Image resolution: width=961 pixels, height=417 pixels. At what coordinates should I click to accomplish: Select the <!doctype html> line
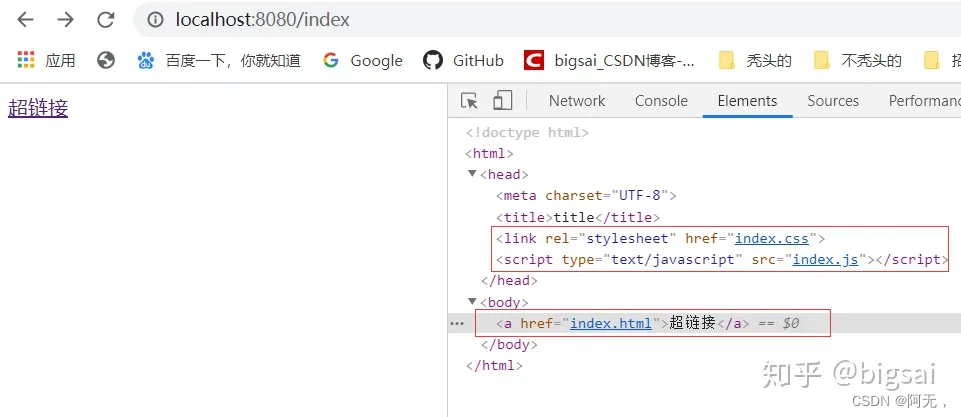click(527, 132)
